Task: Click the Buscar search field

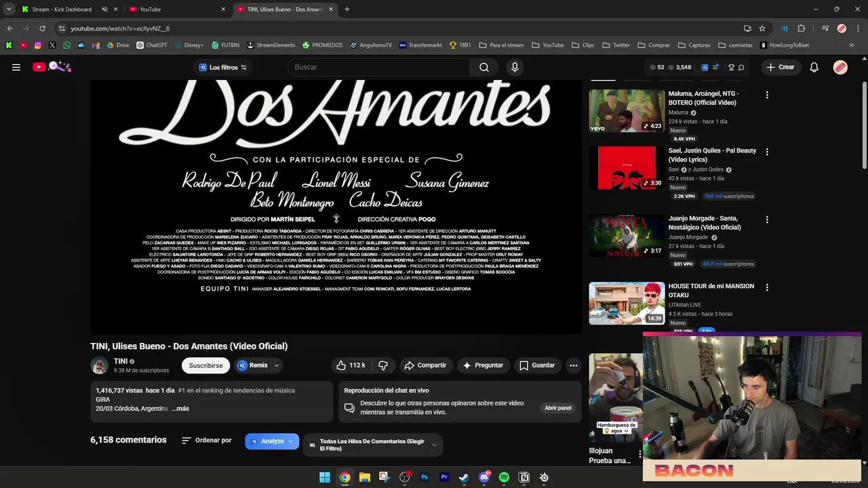Action: click(x=379, y=67)
